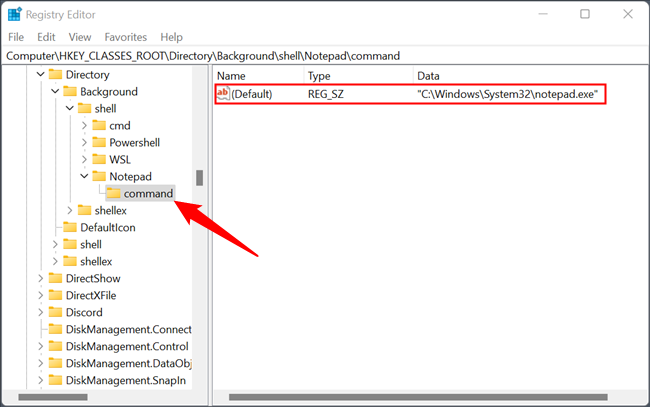
Task: Select the DiskManagement.SnapIn folder icon
Action: [55, 380]
